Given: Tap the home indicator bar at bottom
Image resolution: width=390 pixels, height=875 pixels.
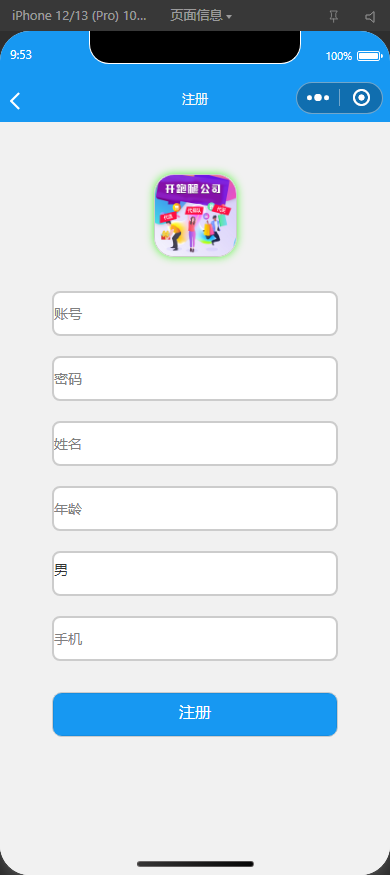Looking at the screenshot, I should coord(195,864).
